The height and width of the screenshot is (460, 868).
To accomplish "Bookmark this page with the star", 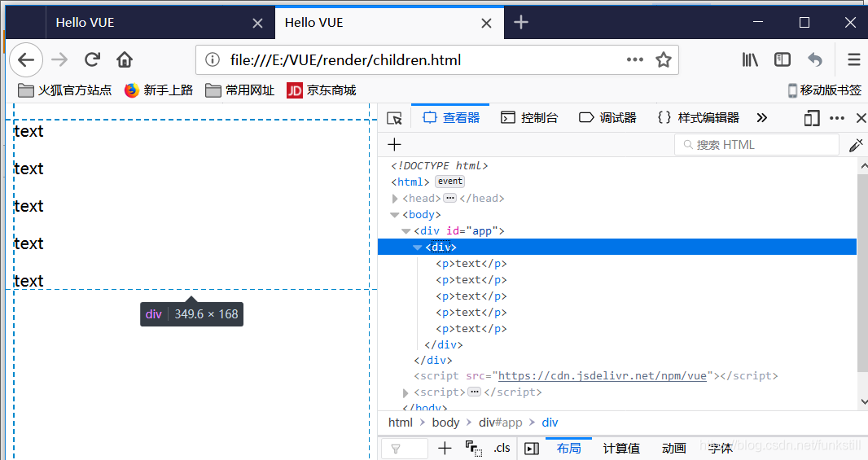I will pyautogui.click(x=663, y=59).
